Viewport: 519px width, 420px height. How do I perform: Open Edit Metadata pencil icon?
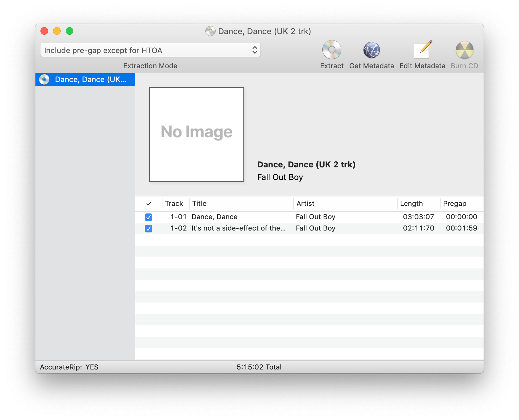click(x=422, y=50)
